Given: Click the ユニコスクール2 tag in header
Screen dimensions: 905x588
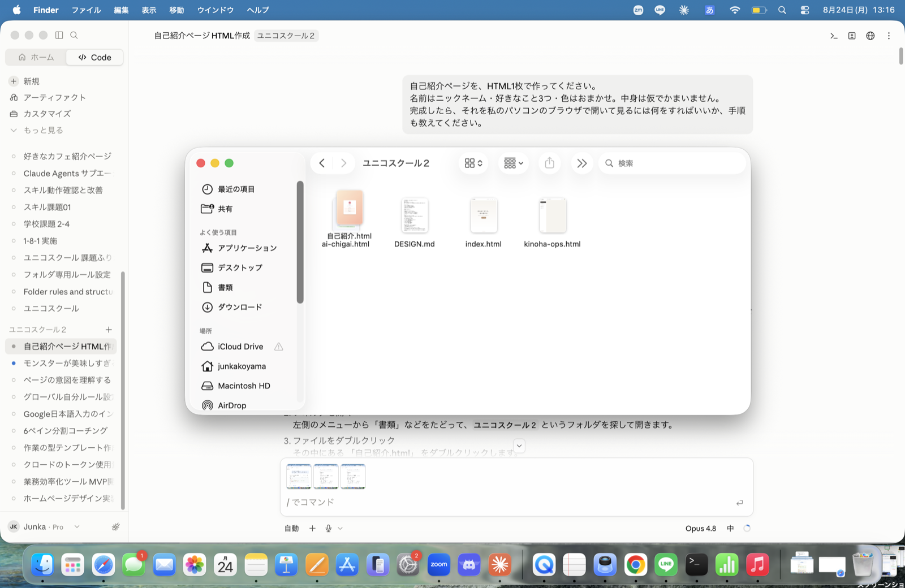Looking at the screenshot, I should coord(286,36).
